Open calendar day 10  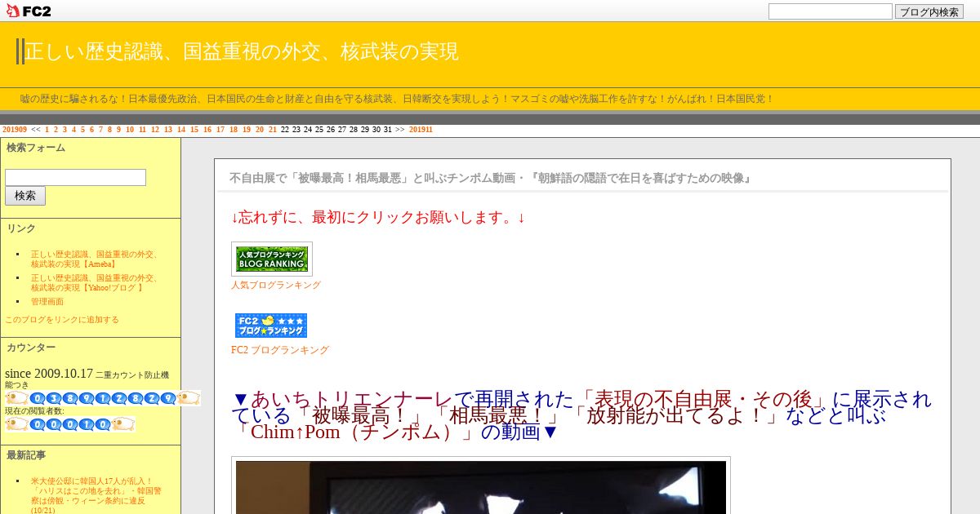pyautogui.click(x=130, y=130)
